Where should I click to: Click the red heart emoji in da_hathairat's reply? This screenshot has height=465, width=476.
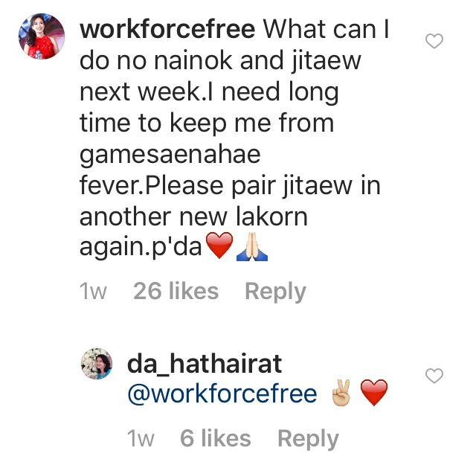click(x=374, y=393)
